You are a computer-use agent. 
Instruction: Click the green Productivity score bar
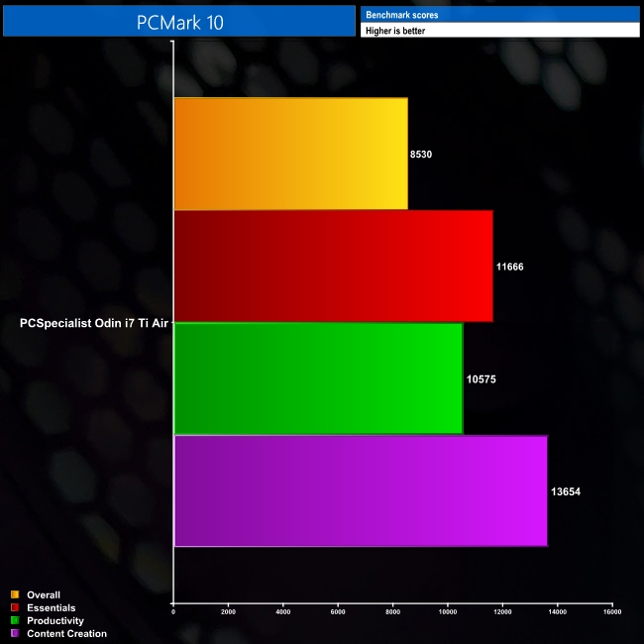click(319, 378)
